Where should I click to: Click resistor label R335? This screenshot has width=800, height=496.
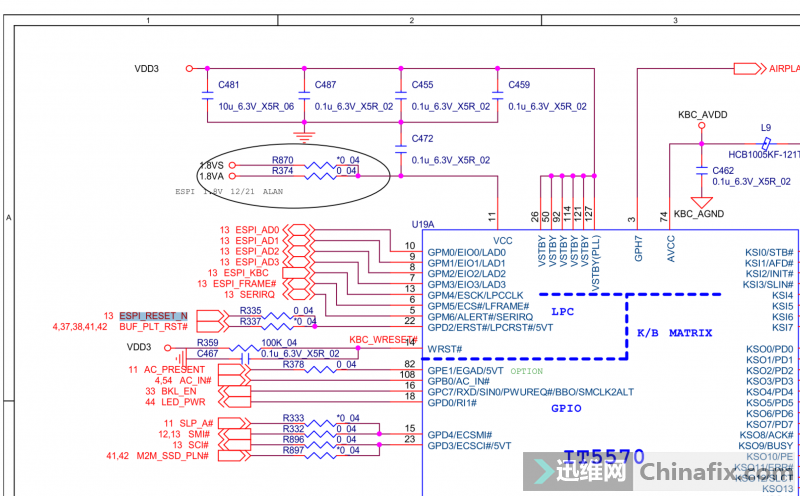[x=251, y=311]
